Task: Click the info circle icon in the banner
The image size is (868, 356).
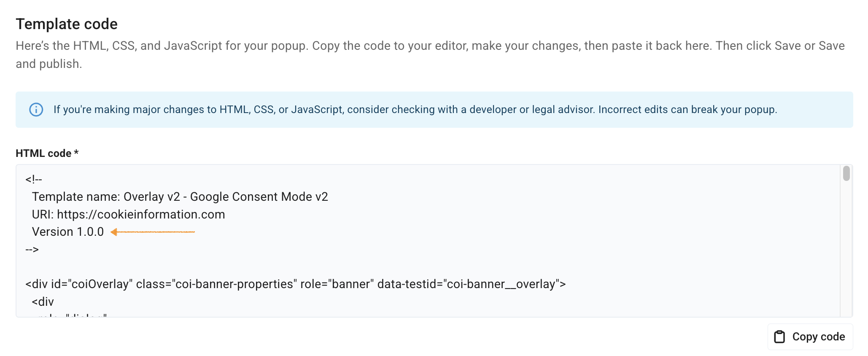Action: (x=36, y=110)
